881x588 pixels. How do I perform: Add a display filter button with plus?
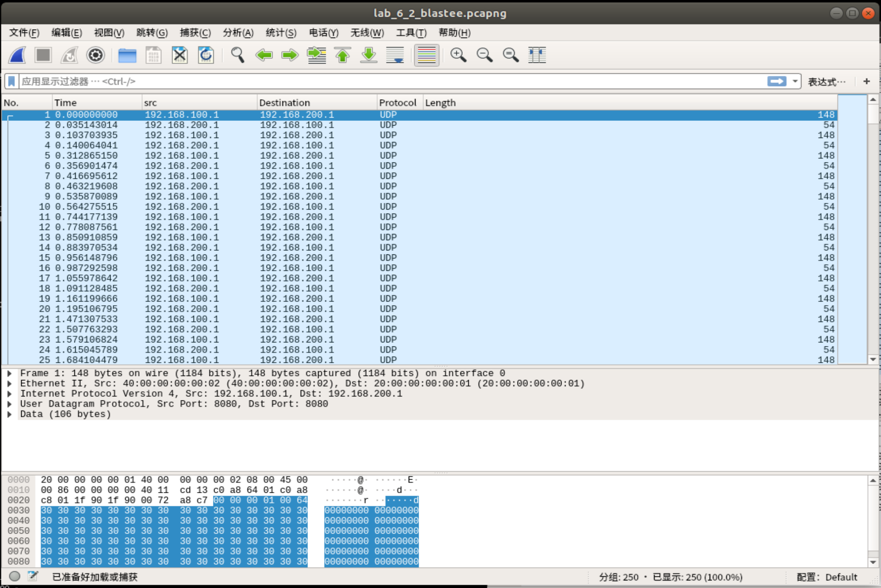point(867,82)
